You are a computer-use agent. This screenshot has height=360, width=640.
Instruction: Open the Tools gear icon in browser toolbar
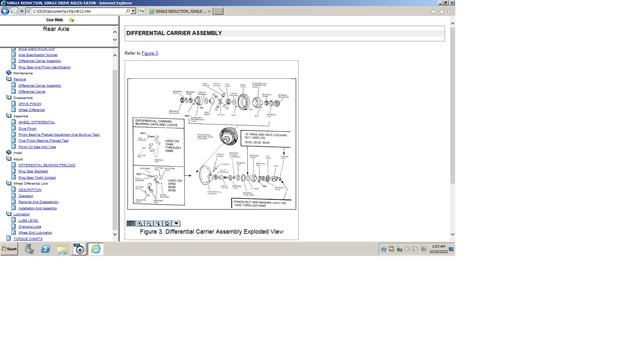click(450, 12)
